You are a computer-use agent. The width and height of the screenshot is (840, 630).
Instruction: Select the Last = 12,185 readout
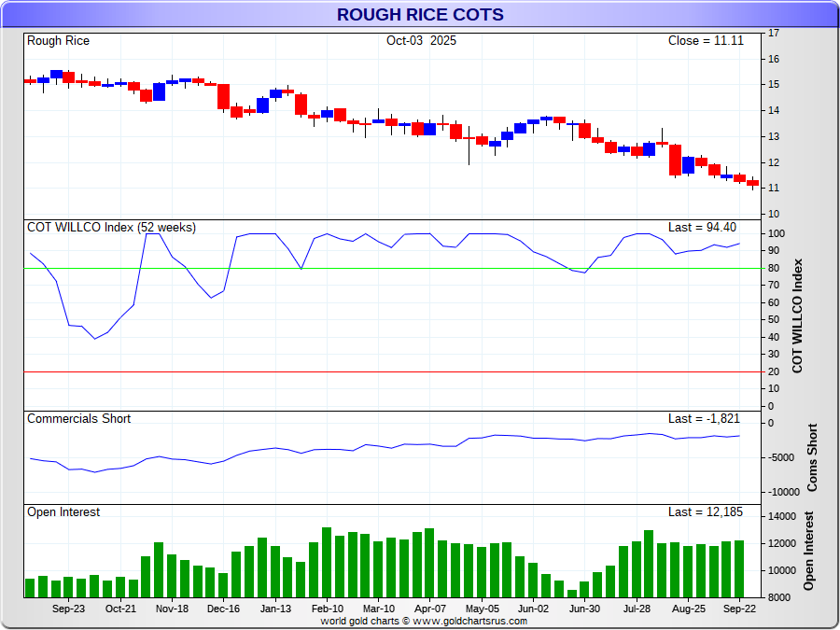[705, 512]
